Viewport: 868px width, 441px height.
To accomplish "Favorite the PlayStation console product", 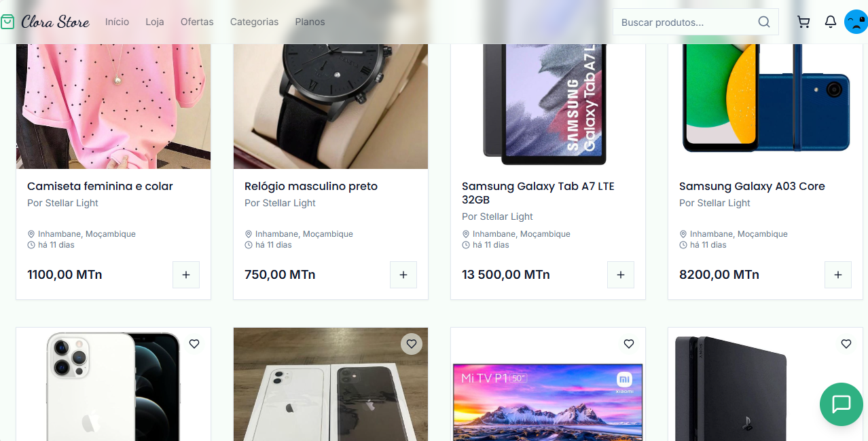I will tap(846, 344).
